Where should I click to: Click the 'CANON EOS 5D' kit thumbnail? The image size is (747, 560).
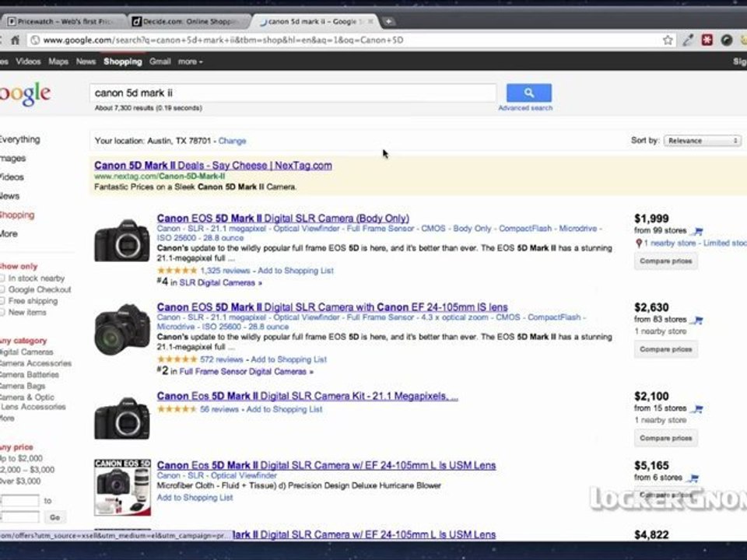click(122, 487)
